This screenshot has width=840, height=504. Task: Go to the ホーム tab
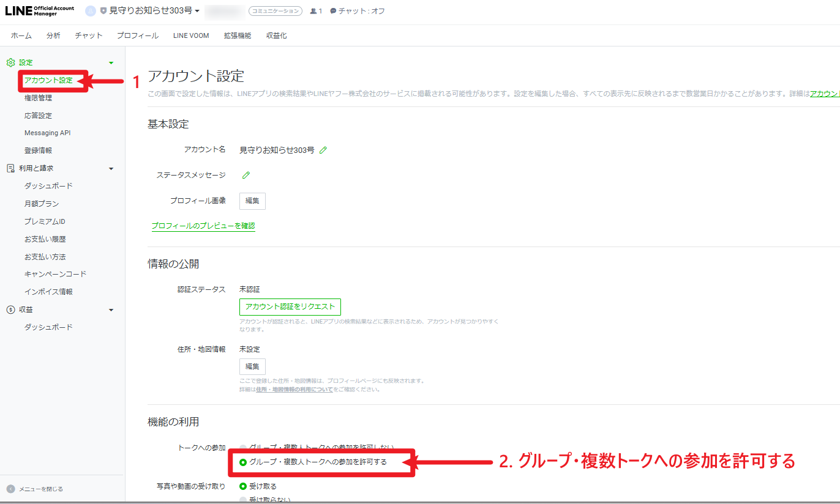21,35
